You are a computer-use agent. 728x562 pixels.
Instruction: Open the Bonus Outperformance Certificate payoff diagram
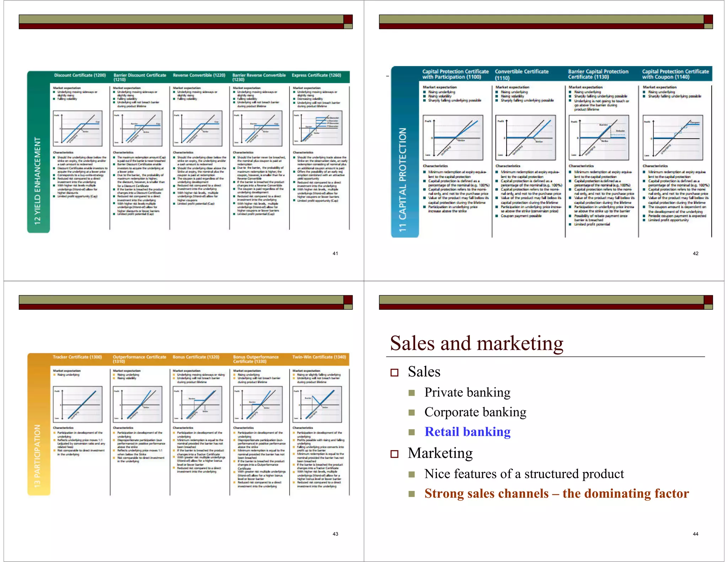pyautogui.click(x=258, y=404)
